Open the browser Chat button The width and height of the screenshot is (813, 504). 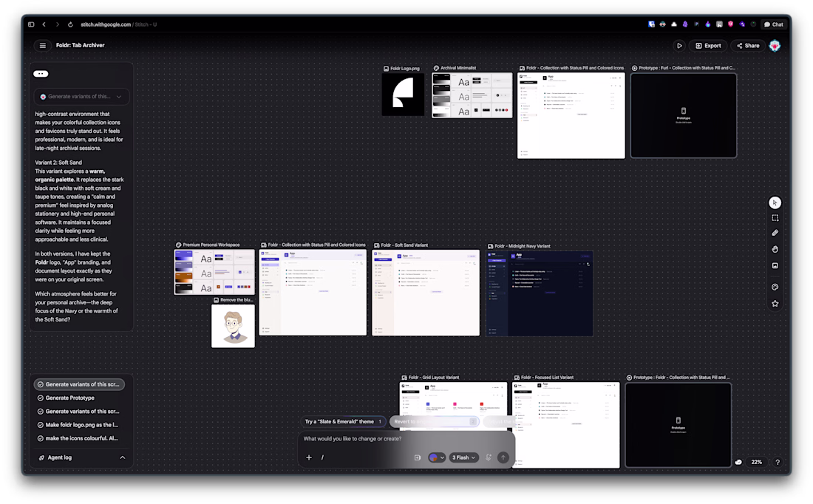tap(774, 24)
